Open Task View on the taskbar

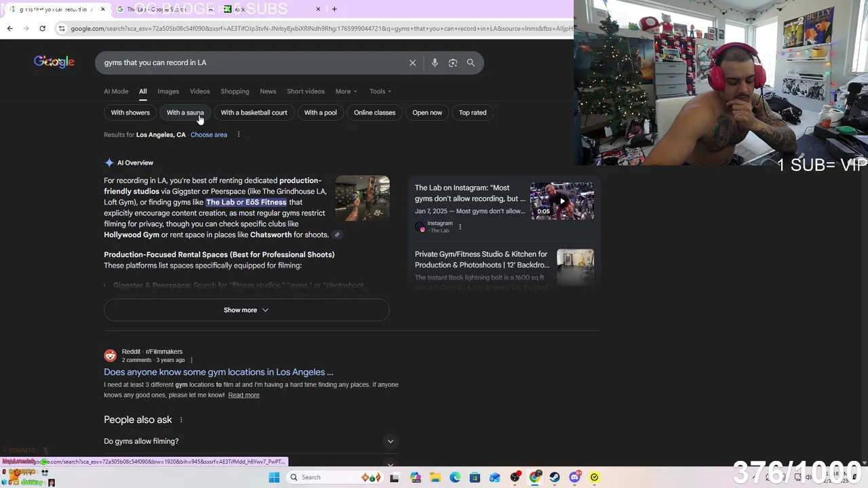pos(394,477)
